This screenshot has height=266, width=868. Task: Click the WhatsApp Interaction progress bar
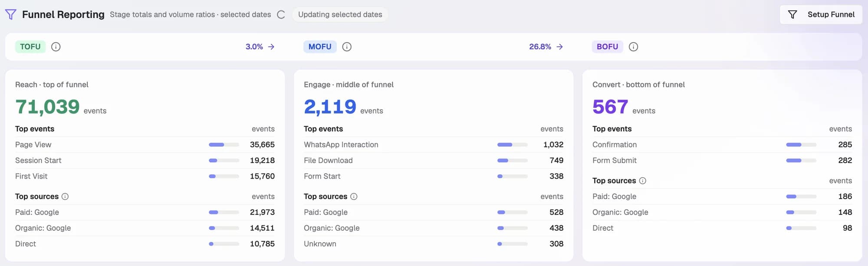[x=513, y=145]
